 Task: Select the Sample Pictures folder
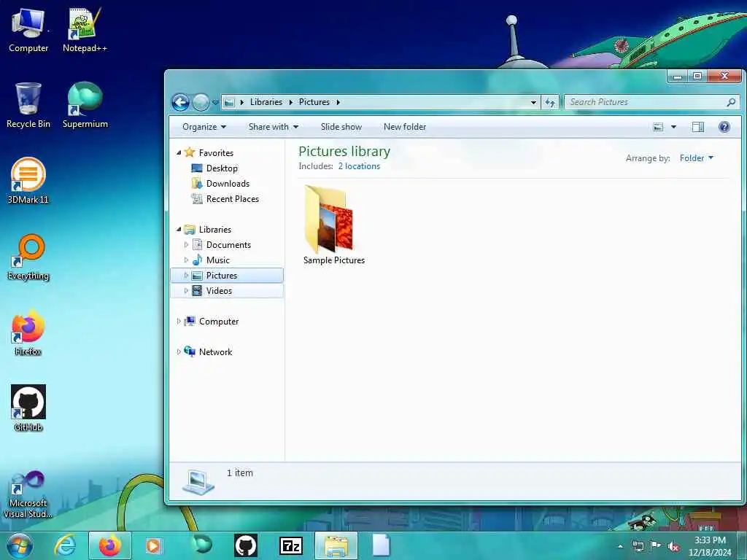[x=333, y=225]
